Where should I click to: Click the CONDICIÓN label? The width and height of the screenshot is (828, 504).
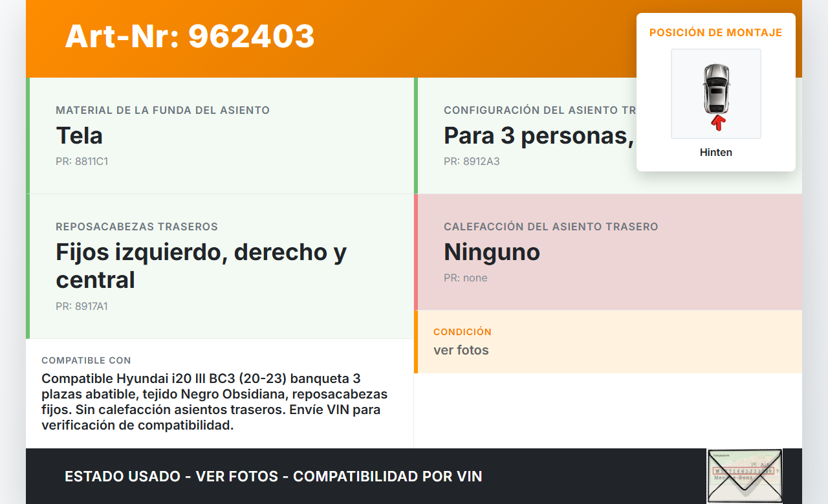(463, 332)
